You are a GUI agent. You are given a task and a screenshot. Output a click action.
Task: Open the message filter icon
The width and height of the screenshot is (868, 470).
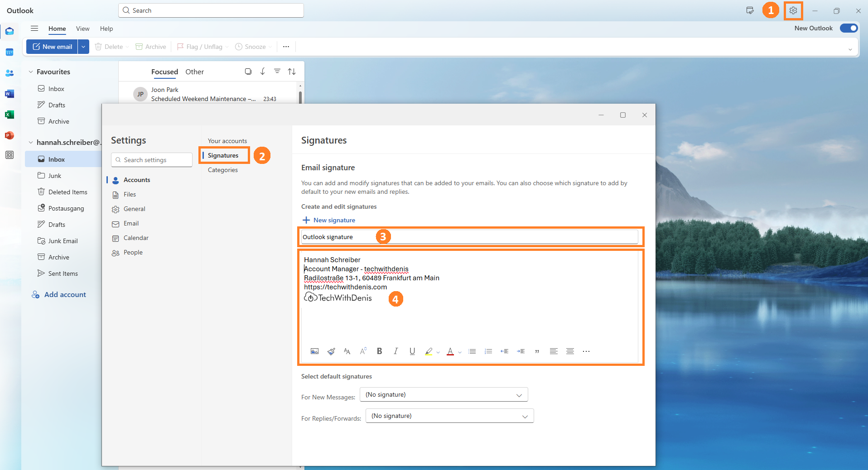pyautogui.click(x=277, y=72)
